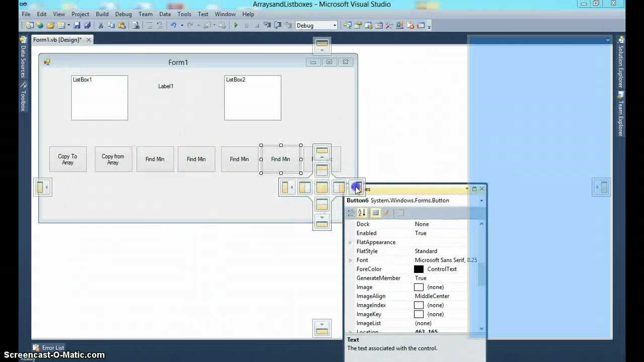
Task: Select the Label1 control on Form1
Action: coord(166,86)
